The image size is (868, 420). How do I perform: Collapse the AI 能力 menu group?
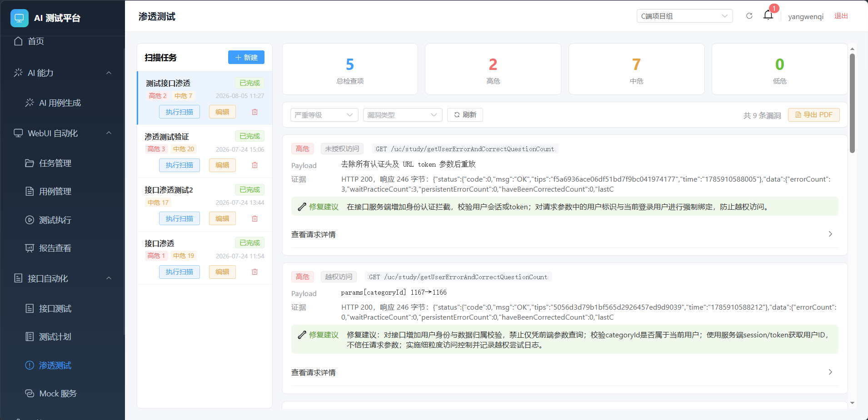coord(109,73)
